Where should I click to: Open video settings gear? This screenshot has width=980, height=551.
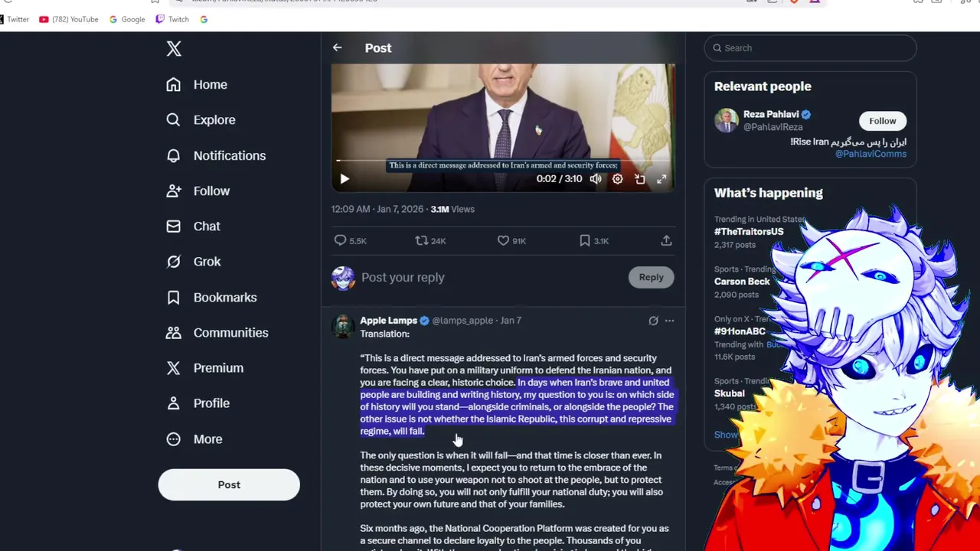pos(618,179)
